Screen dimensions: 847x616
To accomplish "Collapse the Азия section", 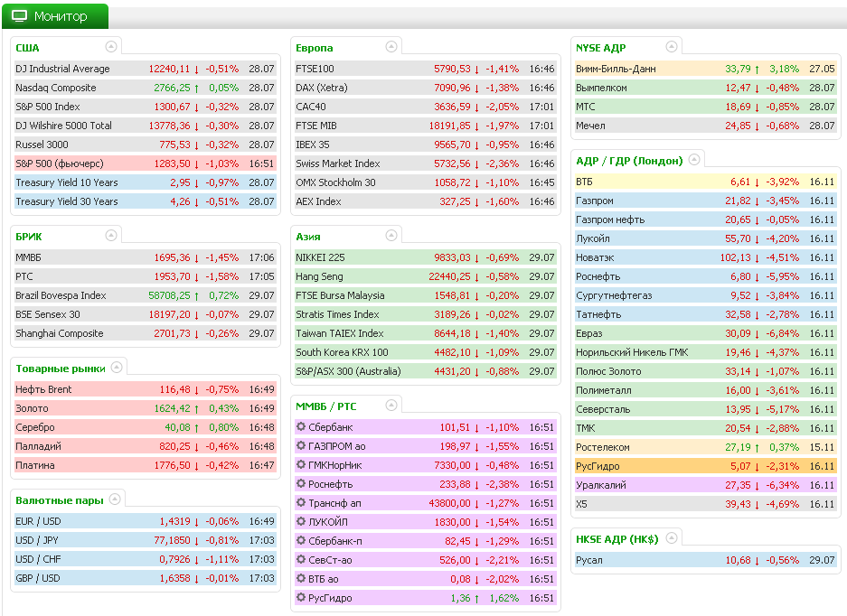I will click(391, 236).
